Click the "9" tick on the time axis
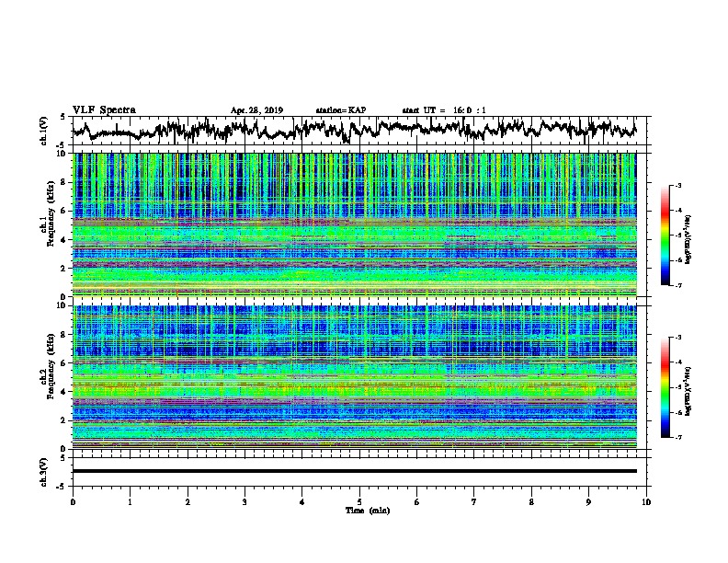 click(588, 502)
